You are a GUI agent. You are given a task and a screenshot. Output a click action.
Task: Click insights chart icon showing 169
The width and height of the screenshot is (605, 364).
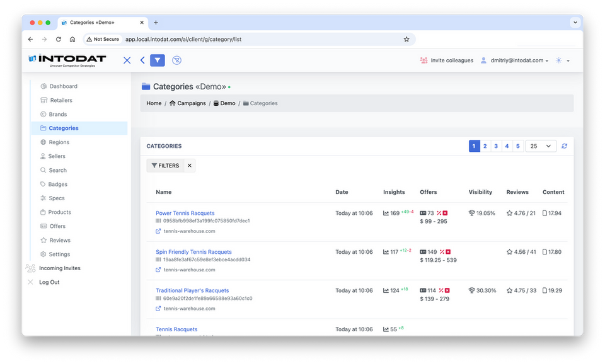pos(386,213)
